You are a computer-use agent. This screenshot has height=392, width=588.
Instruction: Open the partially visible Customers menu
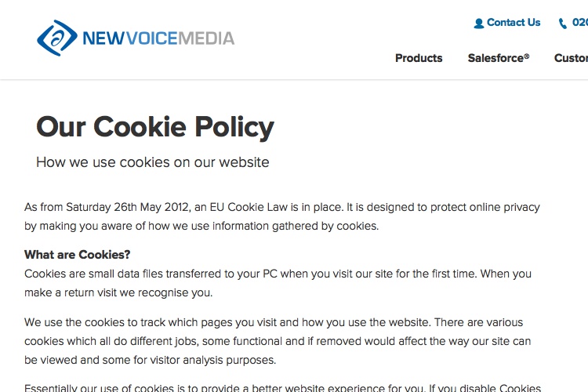(x=571, y=58)
